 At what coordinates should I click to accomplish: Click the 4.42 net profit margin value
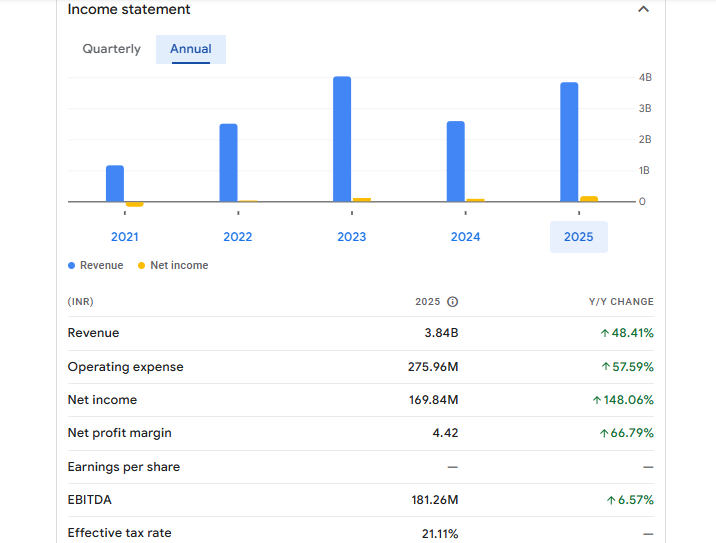445,433
